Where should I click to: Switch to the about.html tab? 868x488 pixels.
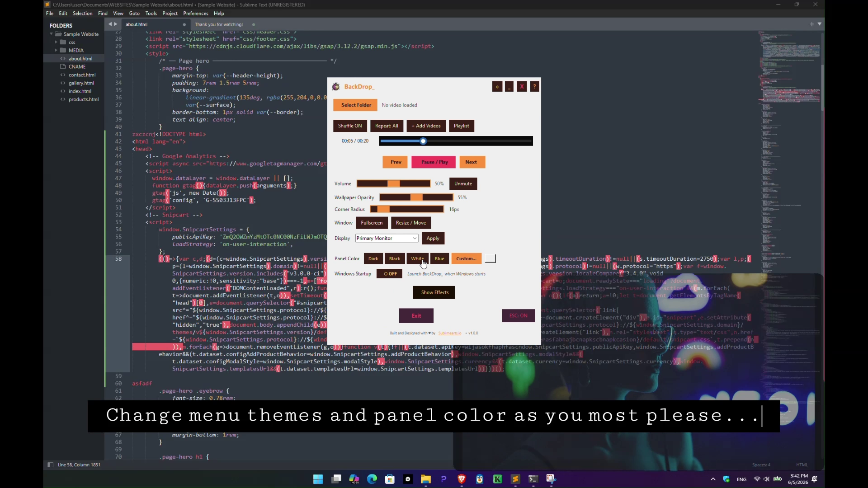(x=156, y=24)
